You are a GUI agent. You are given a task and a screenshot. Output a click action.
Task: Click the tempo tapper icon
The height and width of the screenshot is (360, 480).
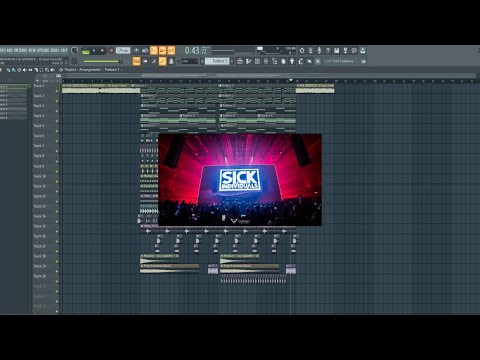(300, 61)
